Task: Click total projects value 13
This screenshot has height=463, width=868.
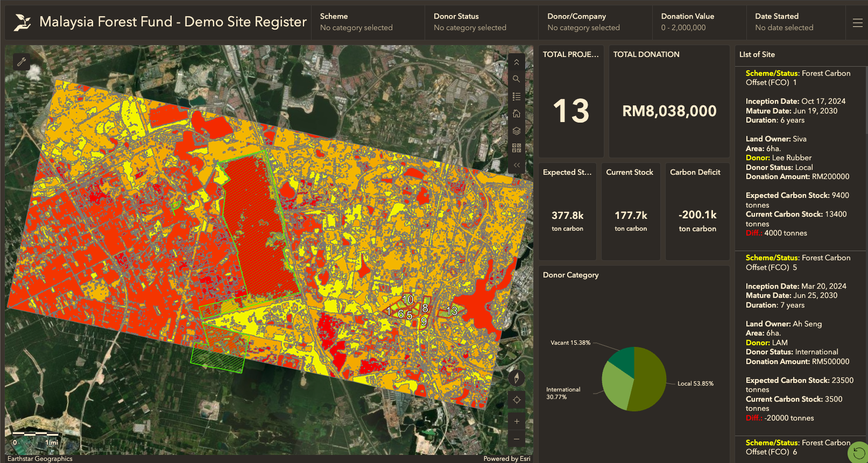Action: pyautogui.click(x=571, y=111)
